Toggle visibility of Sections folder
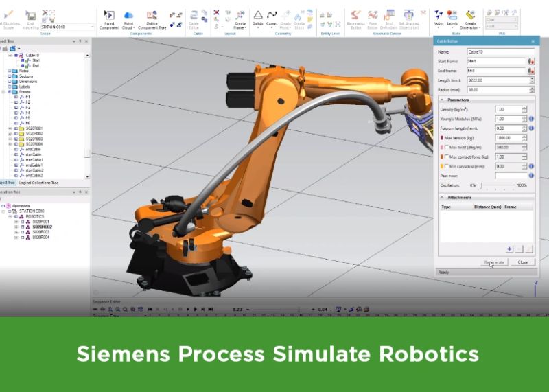The width and height of the screenshot is (549, 392). click(x=10, y=76)
